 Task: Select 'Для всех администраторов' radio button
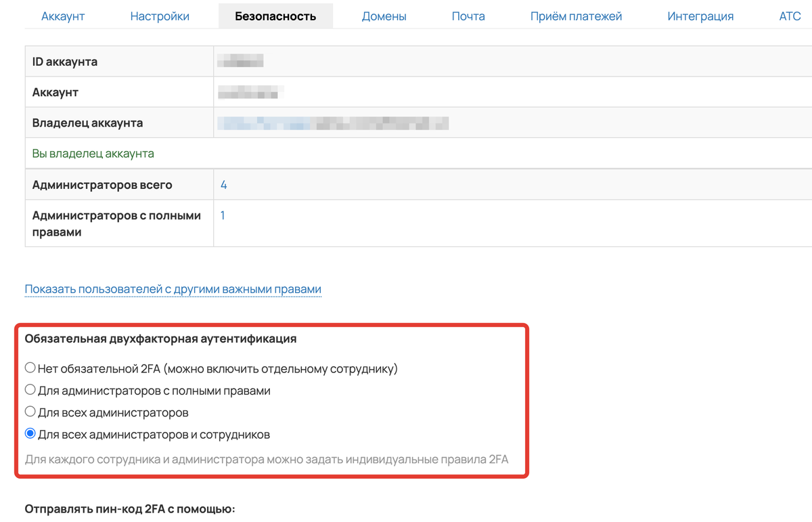[x=30, y=412]
